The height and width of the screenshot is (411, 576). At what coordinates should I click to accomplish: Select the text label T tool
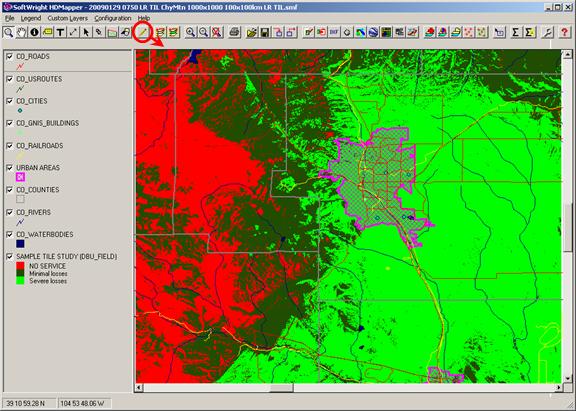click(60, 33)
